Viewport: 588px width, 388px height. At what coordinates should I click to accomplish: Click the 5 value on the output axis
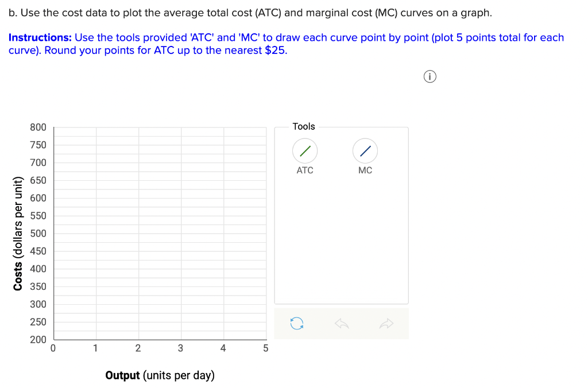click(265, 348)
